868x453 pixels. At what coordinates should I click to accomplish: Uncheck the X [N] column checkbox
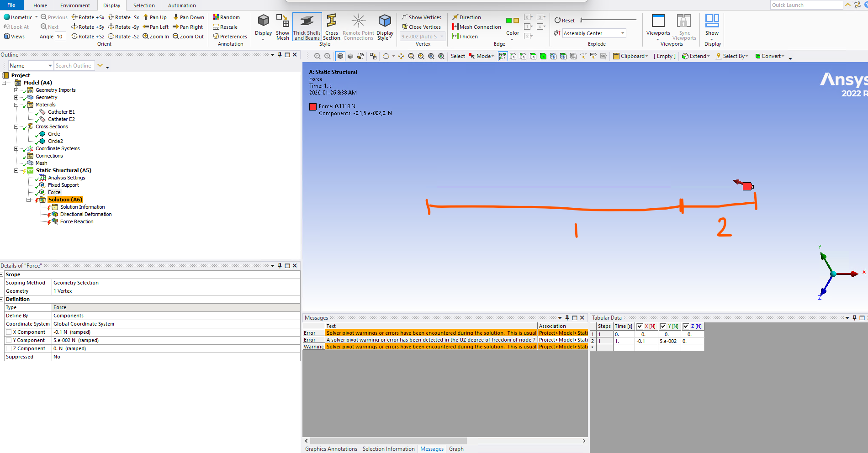click(x=640, y=326)
